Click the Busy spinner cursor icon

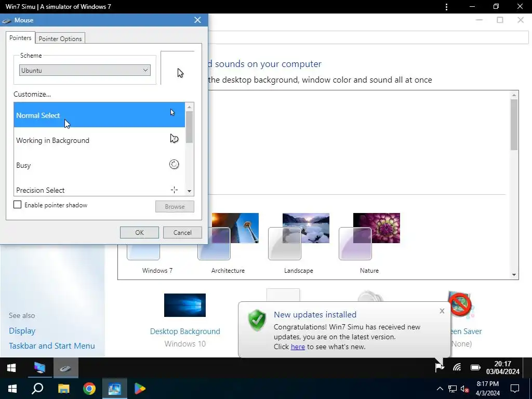tap(174, 164)
